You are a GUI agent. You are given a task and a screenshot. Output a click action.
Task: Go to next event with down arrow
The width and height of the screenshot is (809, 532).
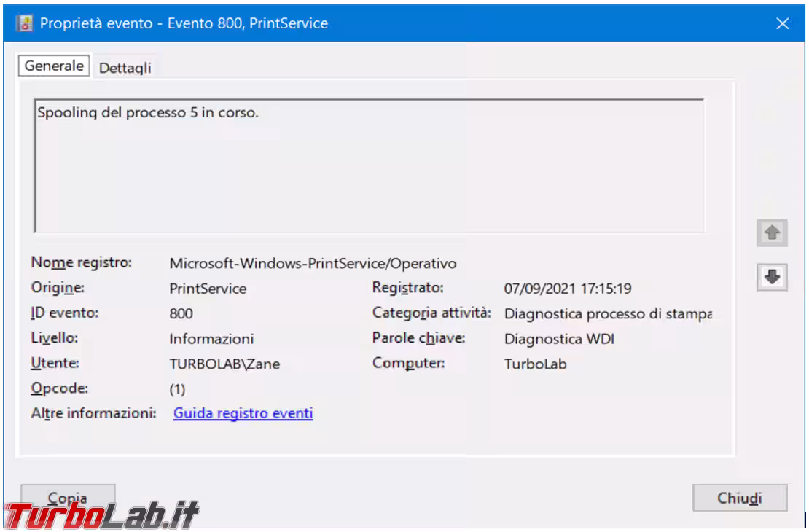(x=774, y=277)
